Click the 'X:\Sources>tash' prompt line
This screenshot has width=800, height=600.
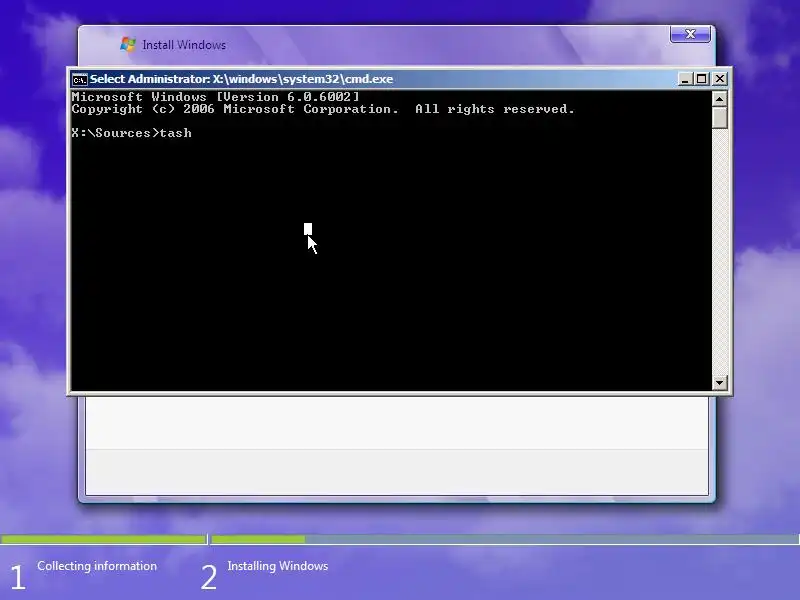coord(132,133)
